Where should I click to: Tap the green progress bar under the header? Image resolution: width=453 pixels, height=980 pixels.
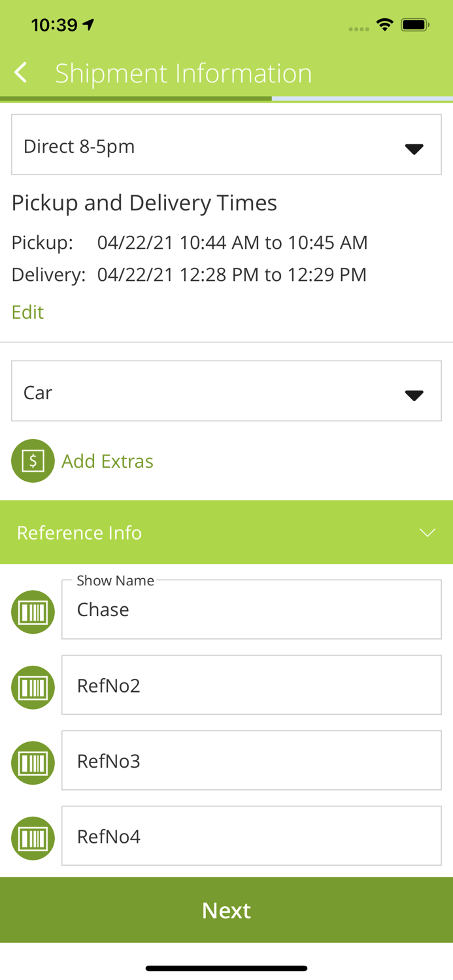(136, 99)
